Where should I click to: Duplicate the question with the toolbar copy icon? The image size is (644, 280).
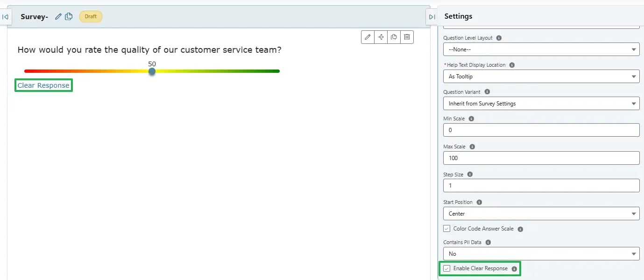coord(394,37)
